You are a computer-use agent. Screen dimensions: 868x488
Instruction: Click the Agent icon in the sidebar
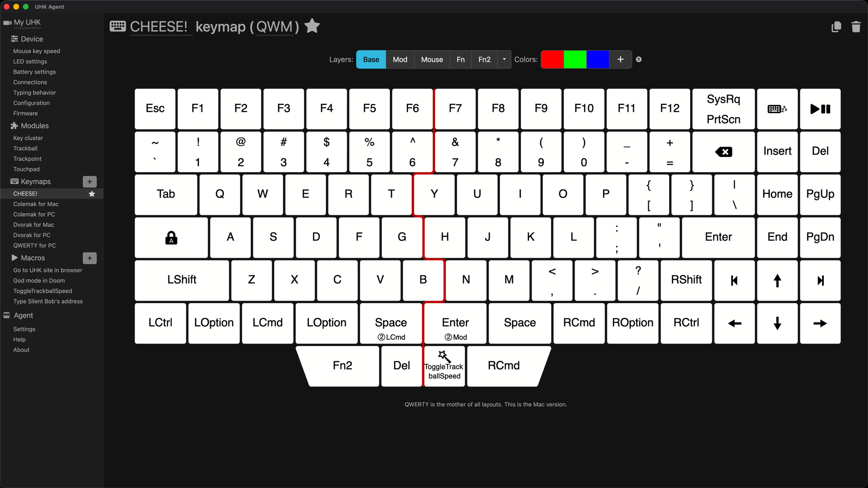(7, 315)
